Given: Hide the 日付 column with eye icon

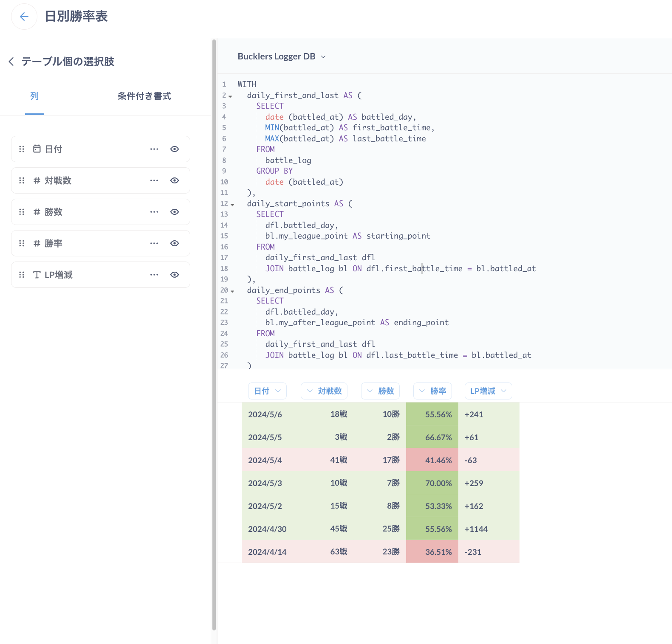Looking at the screenshot, I should pyautogui.click(x=175, y=149).
